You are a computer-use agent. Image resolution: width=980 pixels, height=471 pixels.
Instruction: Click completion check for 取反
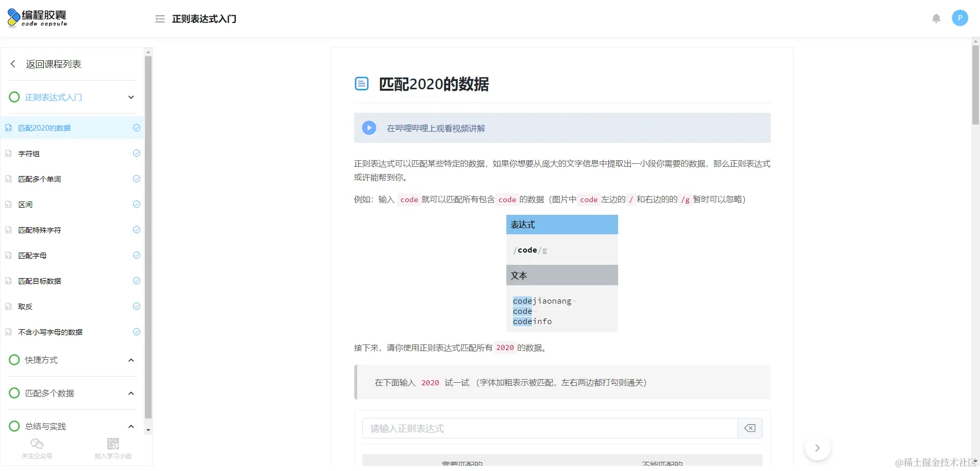coord(136,306)
